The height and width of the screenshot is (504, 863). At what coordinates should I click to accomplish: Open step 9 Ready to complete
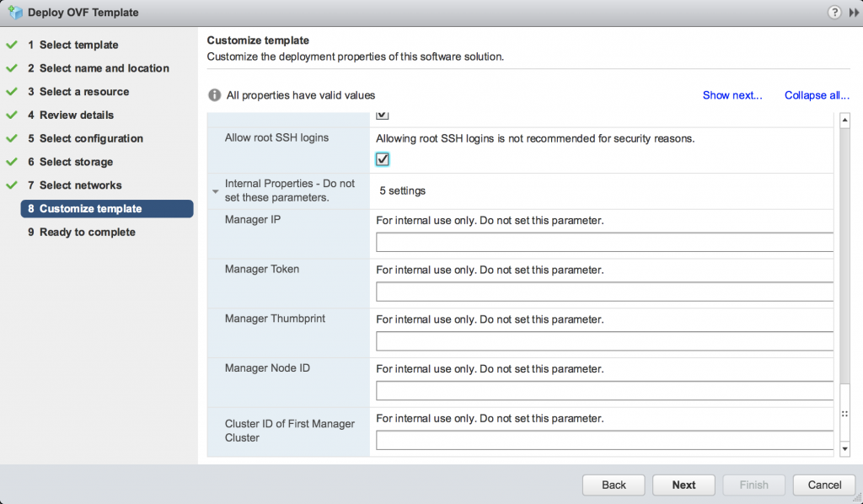(82, 232)
